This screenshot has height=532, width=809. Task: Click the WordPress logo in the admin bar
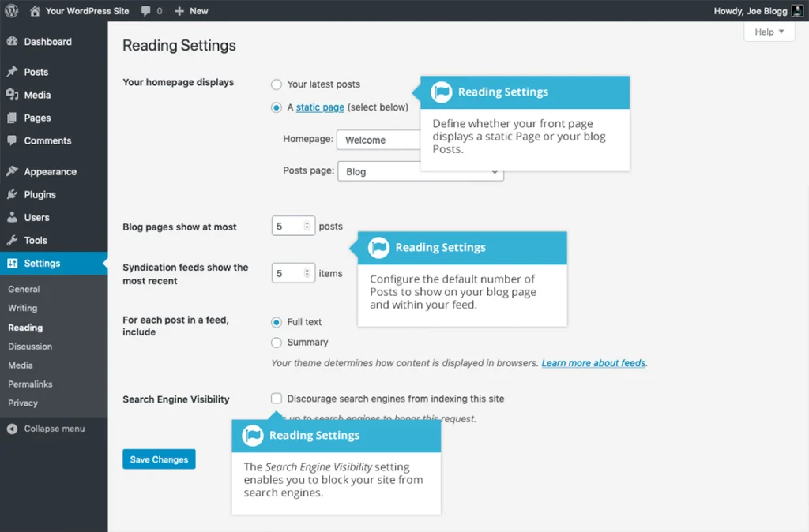tap(9, 10)
